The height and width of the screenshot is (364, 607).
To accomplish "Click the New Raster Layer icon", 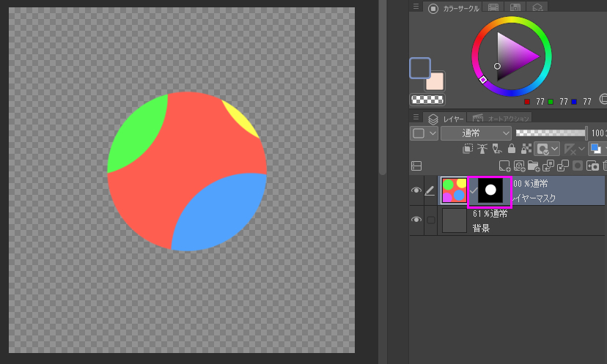I will click(504, 166).
